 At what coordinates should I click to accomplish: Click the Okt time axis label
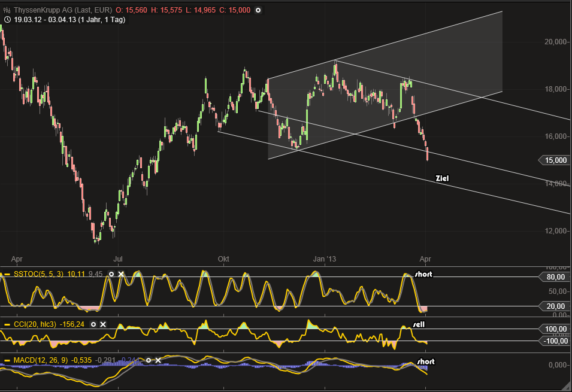pyautogui.click(x=223, y=259)
